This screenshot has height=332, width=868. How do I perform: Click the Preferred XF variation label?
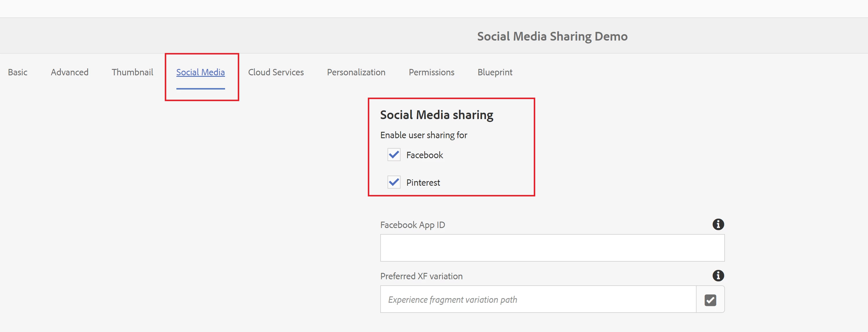(x=421, y=276)
